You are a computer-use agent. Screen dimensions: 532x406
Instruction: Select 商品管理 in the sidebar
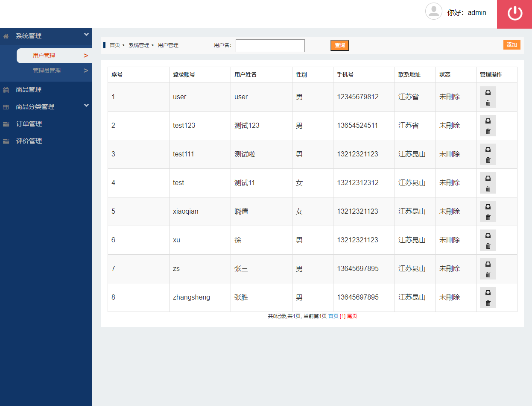tap(29, 90)
